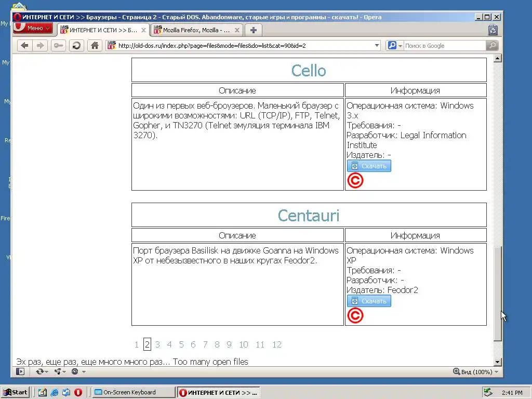Viewport: 532px width, 399px height.
Task: Go to pagination page 6
Action: coord(193,344)
